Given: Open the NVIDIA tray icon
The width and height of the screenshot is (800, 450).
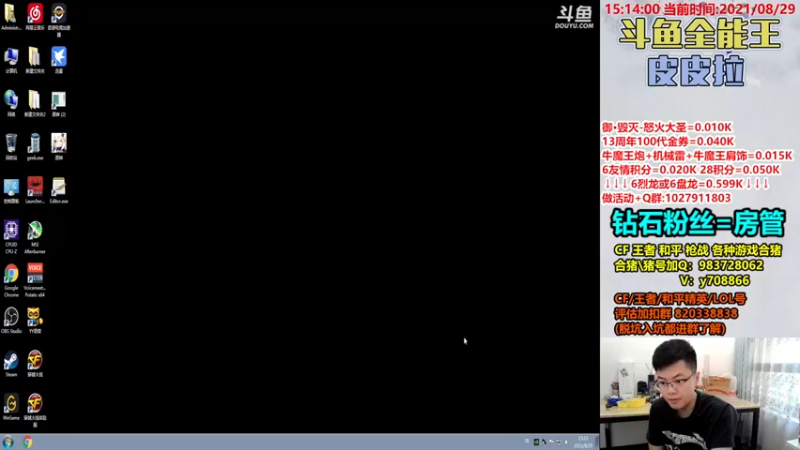Looking at the screenshot, I should [536, 442].
